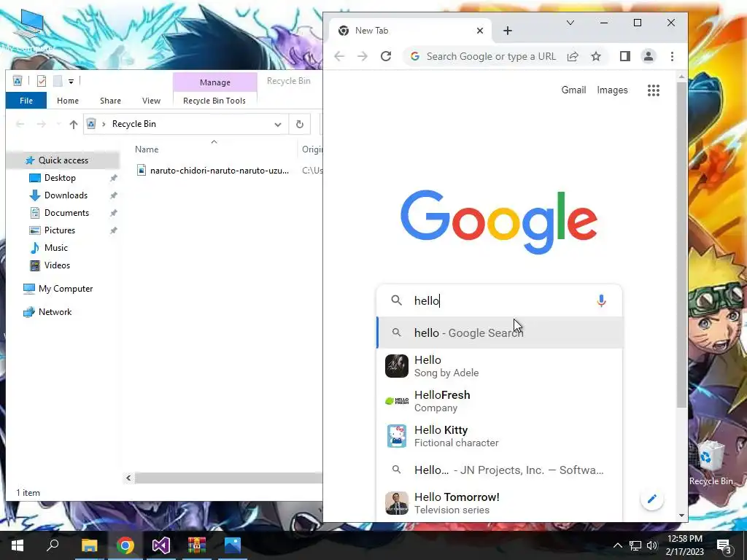
Task: Open Music in navigation pane
Action: pos(55,248)
